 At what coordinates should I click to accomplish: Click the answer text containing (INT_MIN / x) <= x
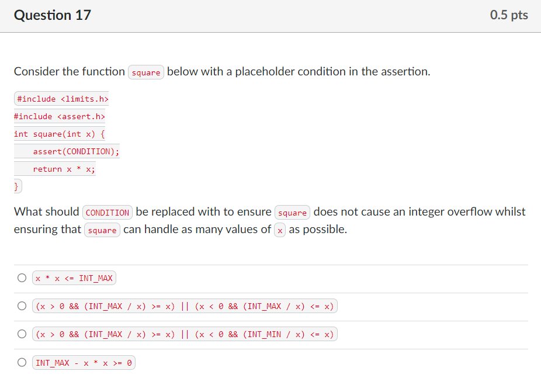[185, 334]
